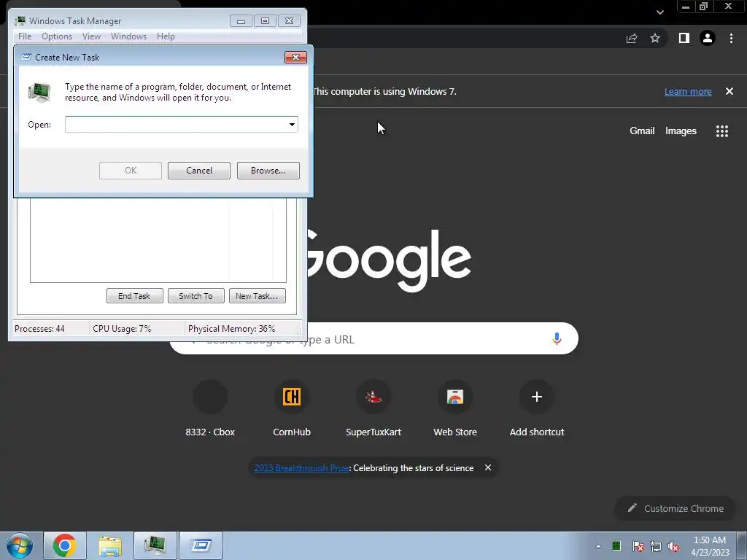The height and width of the screenshot is (560, 747).
Task: Open Chrome profile avatar icon
Action: (708, 38)
